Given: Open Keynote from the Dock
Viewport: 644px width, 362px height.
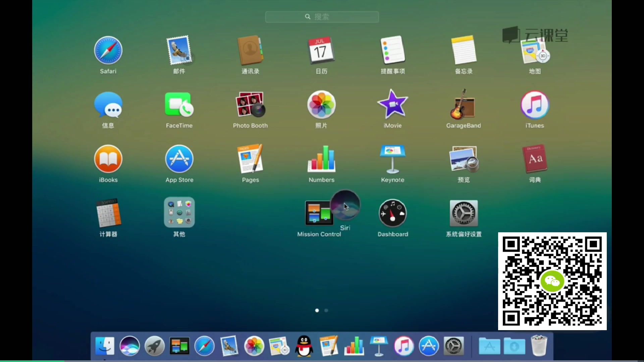Looking at the screenshot, I should click(x=379, y=346).
